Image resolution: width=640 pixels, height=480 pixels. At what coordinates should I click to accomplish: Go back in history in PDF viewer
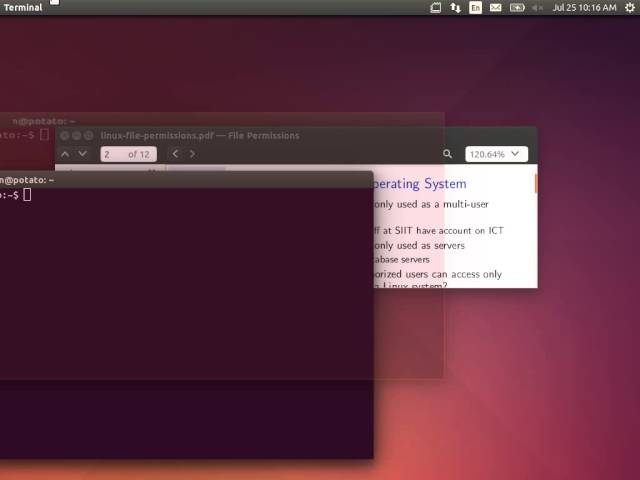point(176,154)
